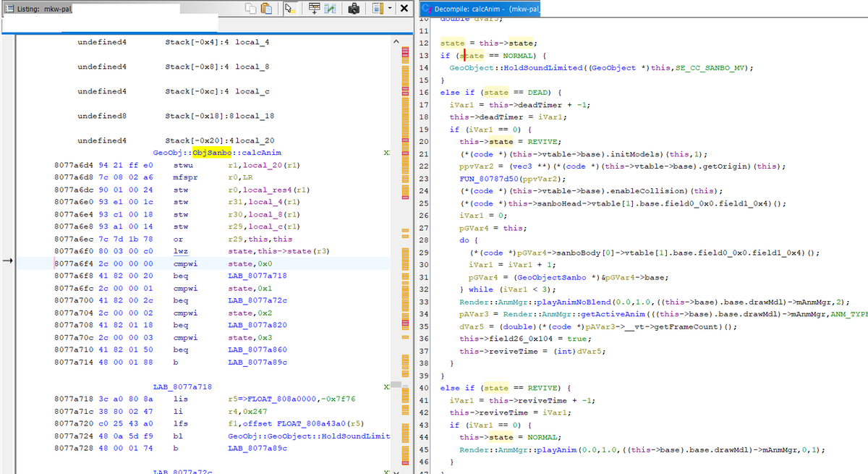This screenshot has width=868, height=474.
Task: Click the local_4 stack variable name
Action: click(252, 43)
